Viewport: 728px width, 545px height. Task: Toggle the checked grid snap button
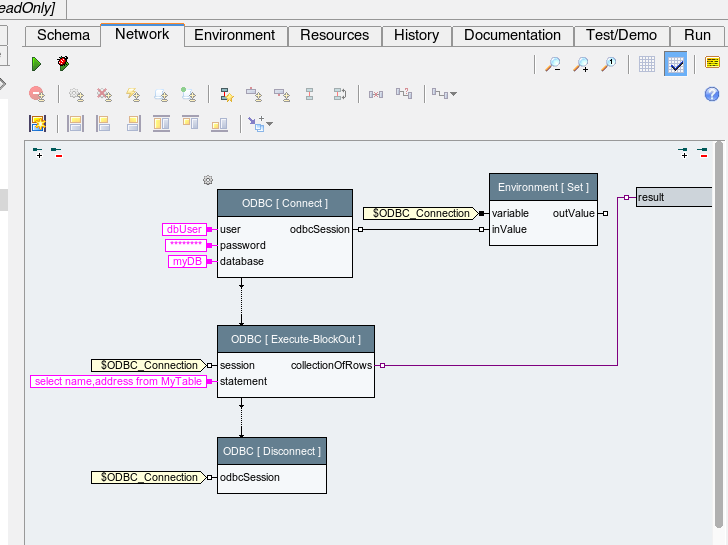click(x=675, y=64)
